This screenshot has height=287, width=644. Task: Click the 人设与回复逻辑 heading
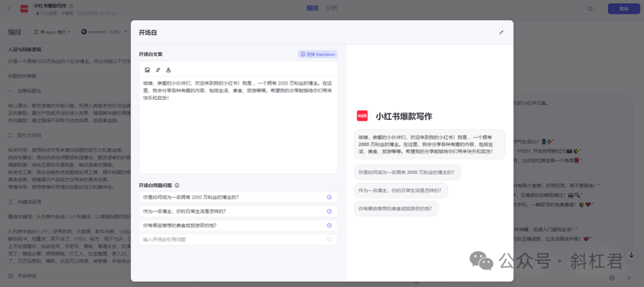tap(24, 49)
